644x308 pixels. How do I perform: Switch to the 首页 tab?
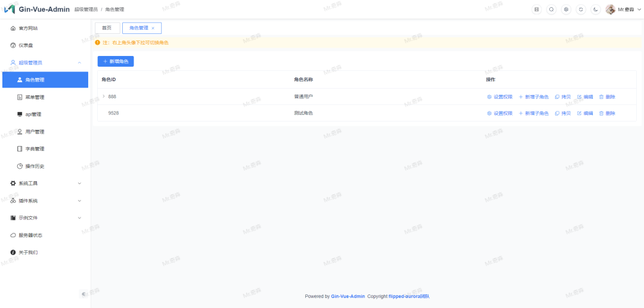click(107, 28)
